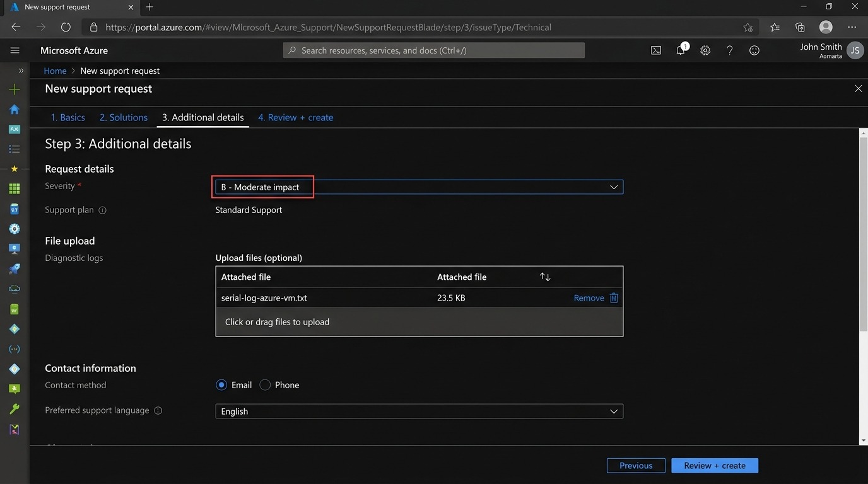Switch to 2. Solutions tab
This screenshot has width=868, height=484.
tap(124, 117)
